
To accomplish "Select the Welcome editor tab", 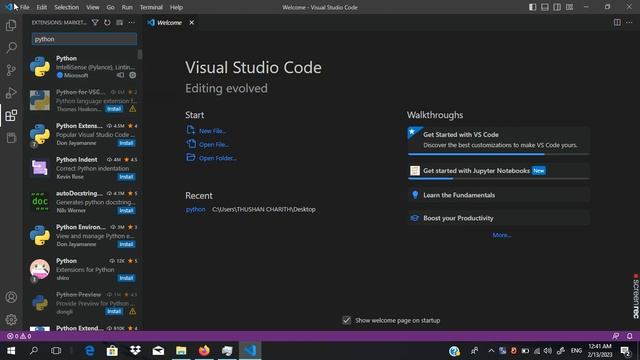I will pyautogui.click(x=169, y=22).
